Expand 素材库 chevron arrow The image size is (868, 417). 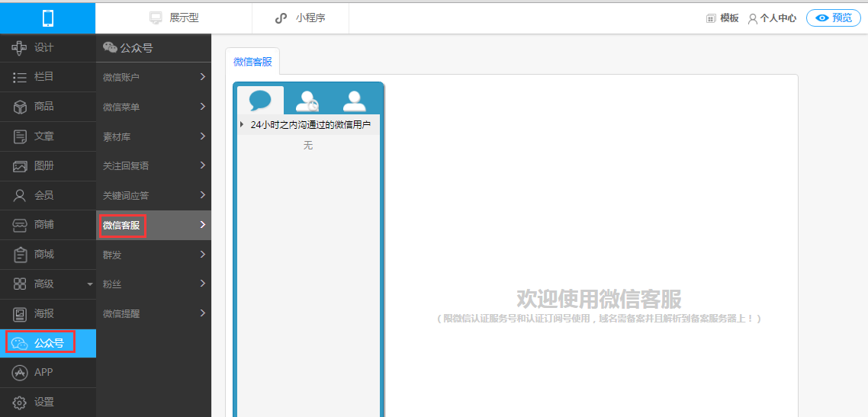pyautogui.click(x=203, y=136)
